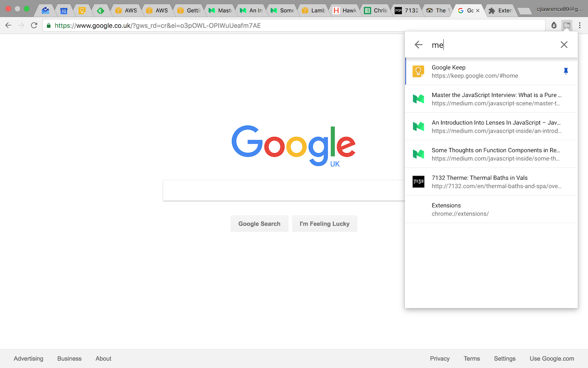Click the browser Forward button
The image size is (588, 368).
[21, 25]
